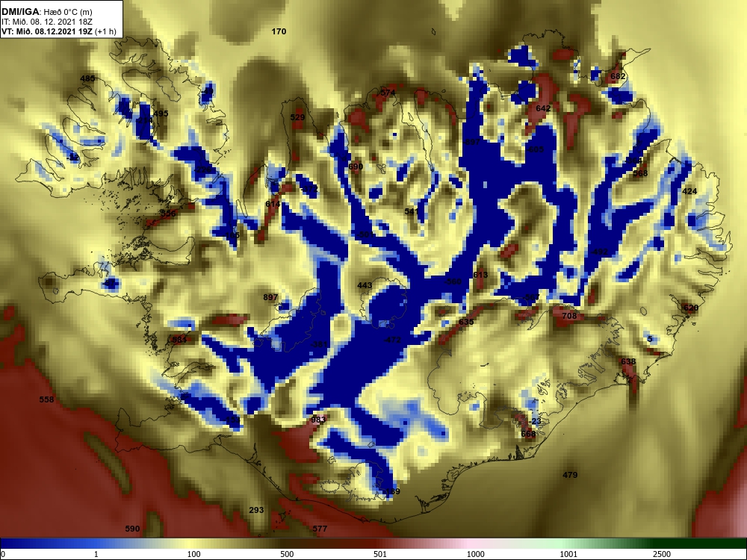
Task: Select the 638 value label
Action: point(628,361)
